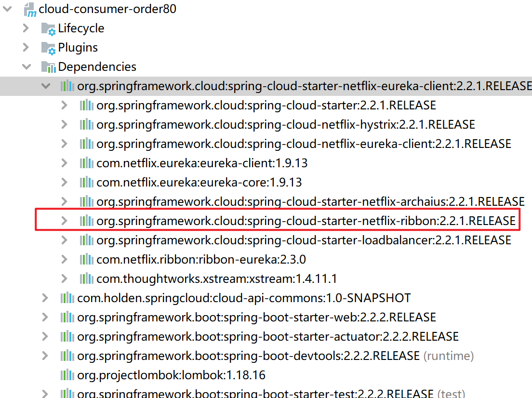Select spring-boot-starter-actuator:2.2.2.RELEASE dependency

(268, 337)
